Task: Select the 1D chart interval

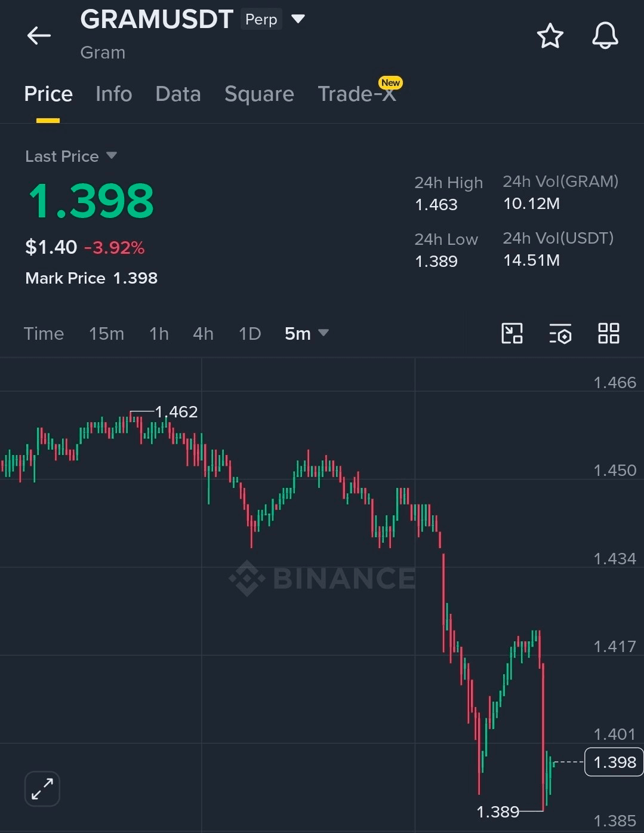Action: (x=249, y=334)
